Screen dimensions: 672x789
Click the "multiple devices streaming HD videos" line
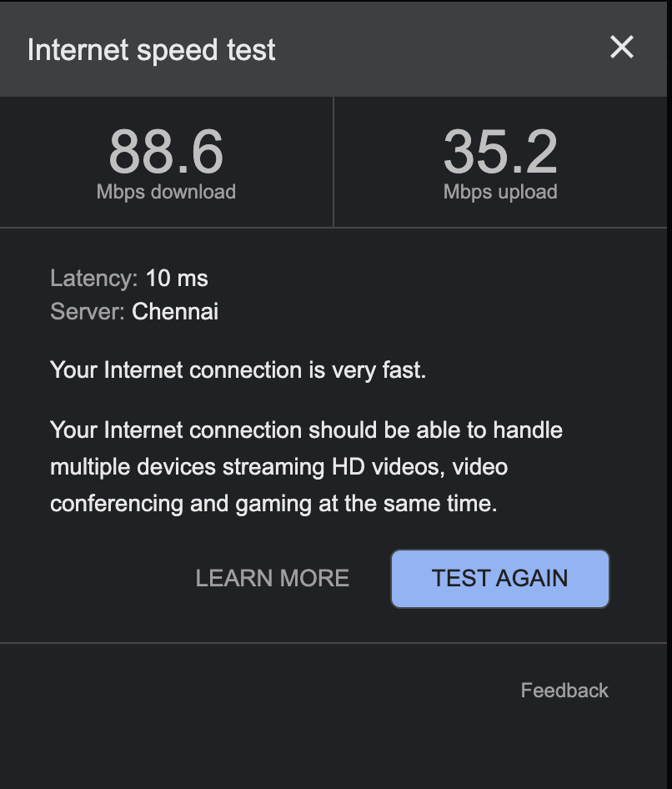click(278, 467)
